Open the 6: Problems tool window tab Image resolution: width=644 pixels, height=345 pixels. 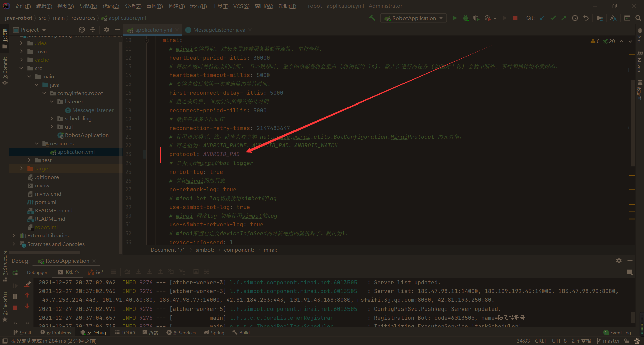[56, 333]
